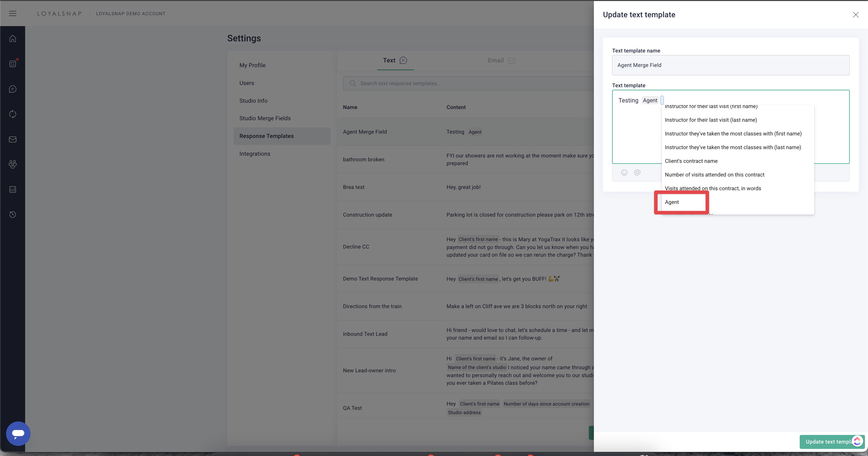Open the history clock sidebar icon
This screenshot has width=868, height=456.
coord(12,215)
